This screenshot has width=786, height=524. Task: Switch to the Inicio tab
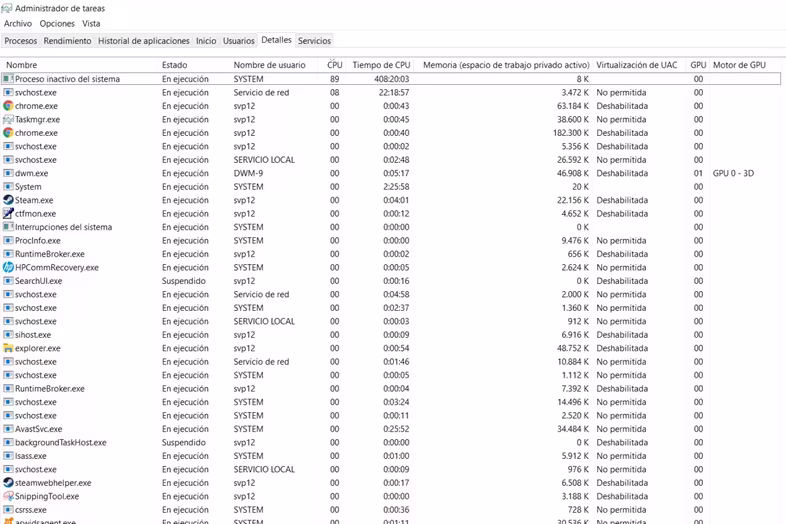point(206,41)
